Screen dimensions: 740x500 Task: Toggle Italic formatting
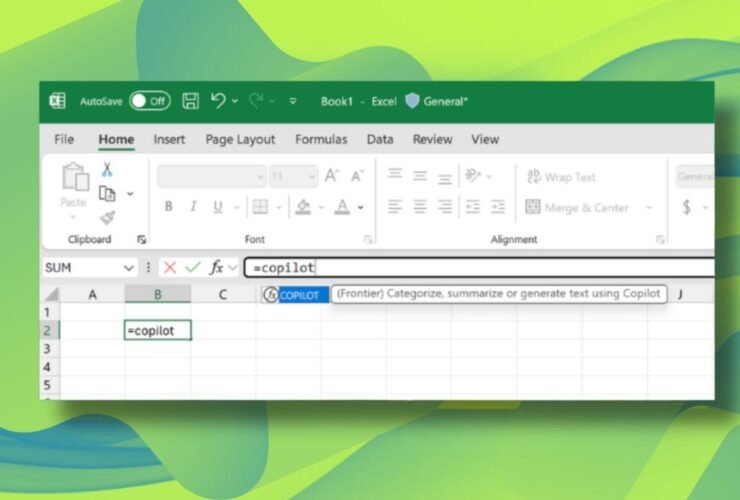pos(193,206)
